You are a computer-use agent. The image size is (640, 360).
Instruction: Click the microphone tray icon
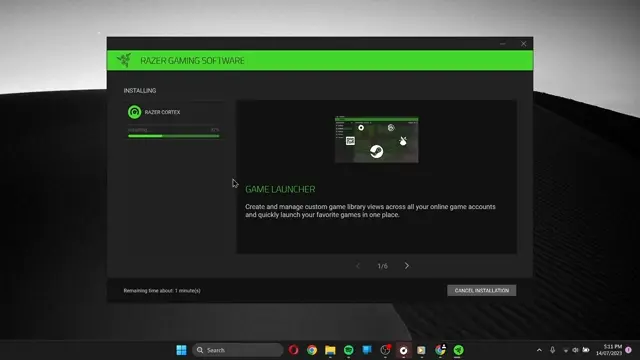552,350
